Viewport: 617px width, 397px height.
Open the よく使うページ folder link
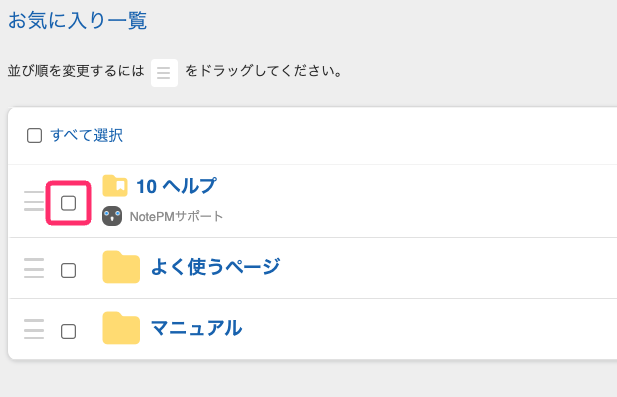coord(216,267)
